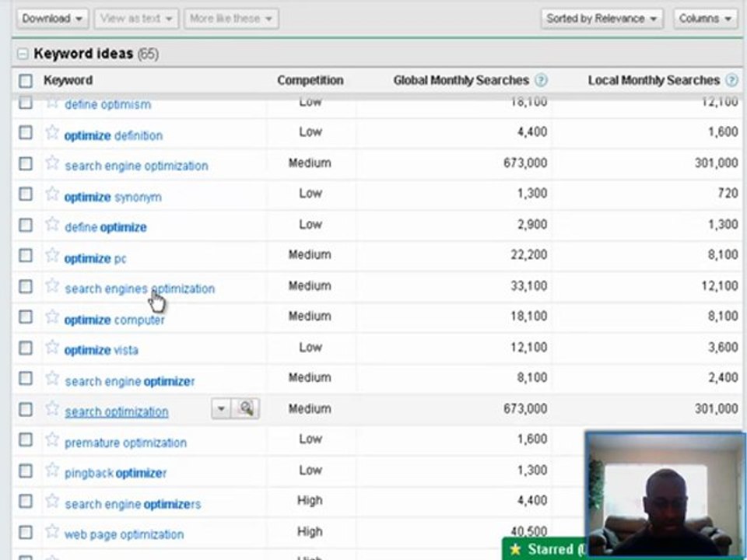Screen dimensions: 747x560
Task: Select the 33,100 global searches value
Action: [x=528, y=286]
